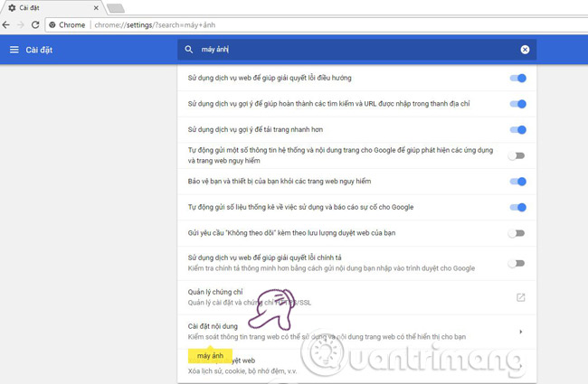Expand the Cài đặt nội dung arrow

520,332
